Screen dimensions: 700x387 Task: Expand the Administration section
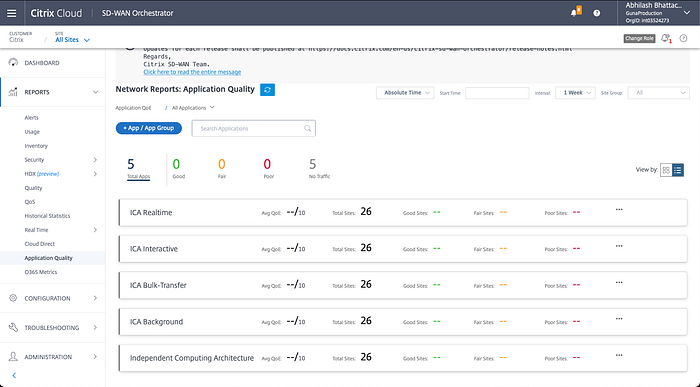[95, 357]
